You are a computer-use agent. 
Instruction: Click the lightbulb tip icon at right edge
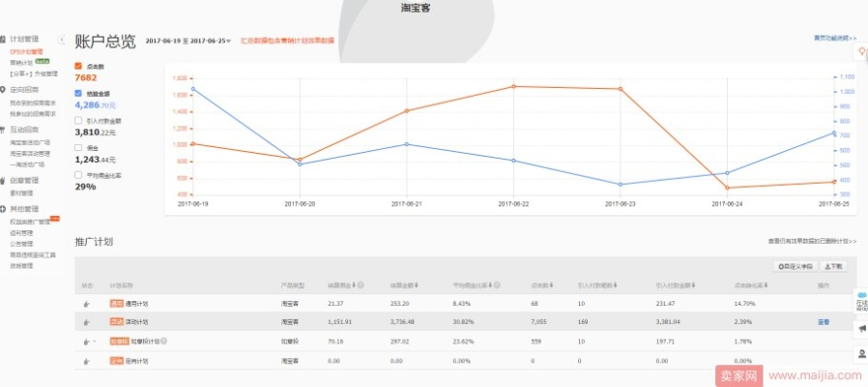click(x=862, y=51)
